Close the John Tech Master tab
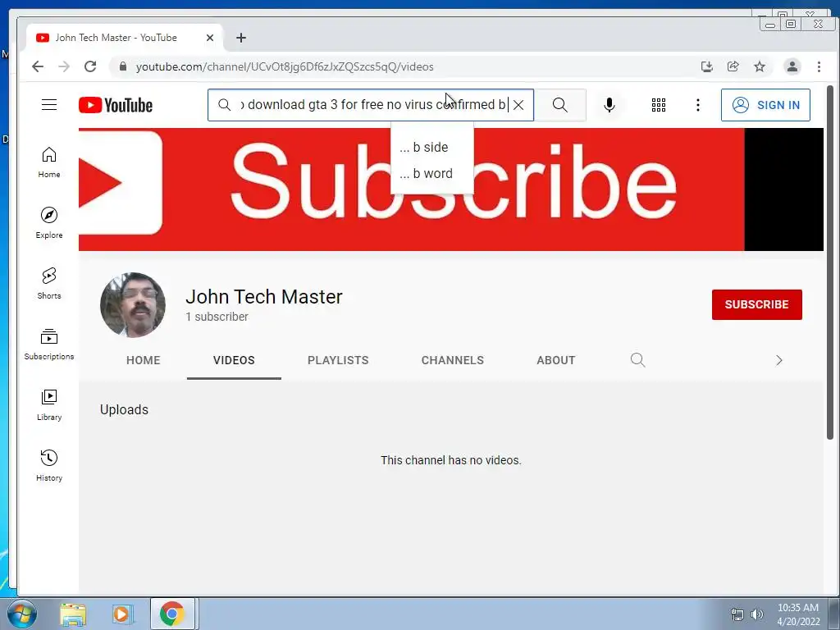 coord(210,38)
